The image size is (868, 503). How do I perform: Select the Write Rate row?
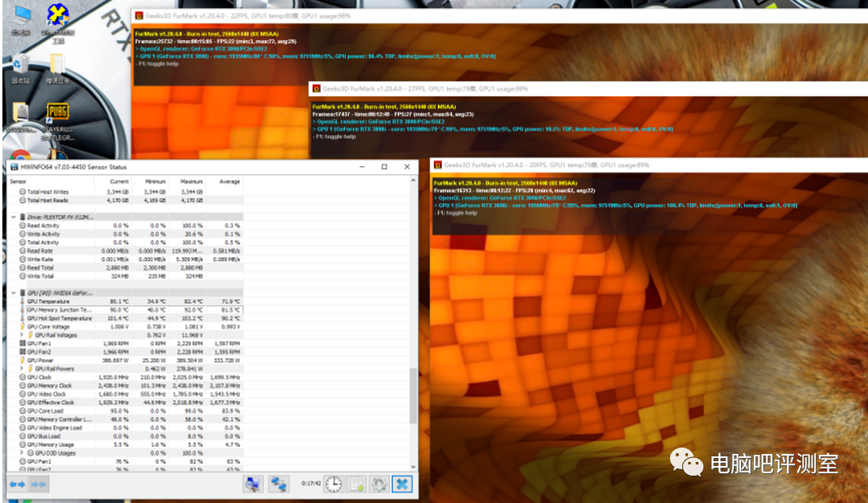point(125,259)
